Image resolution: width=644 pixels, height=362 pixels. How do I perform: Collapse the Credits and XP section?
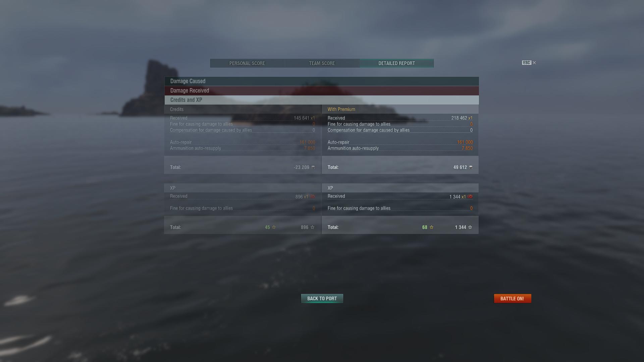pos(322,100)
